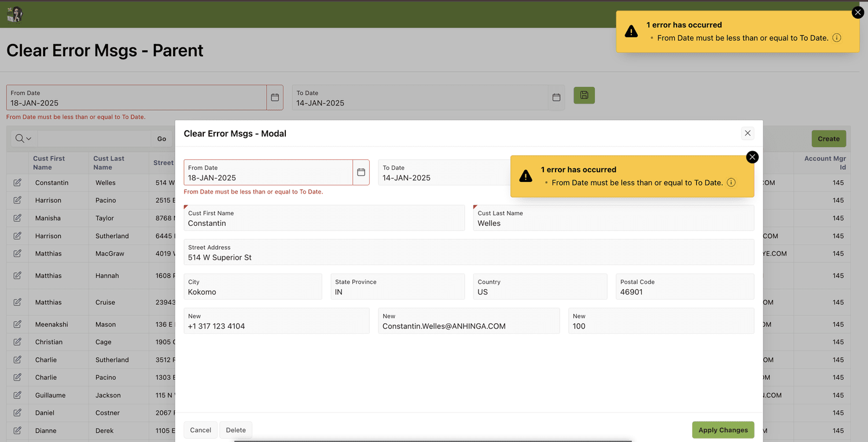This screenshot has width=868, height=442.
Task: Apply Changes in the modal
Action: click(x=723, y=430)
